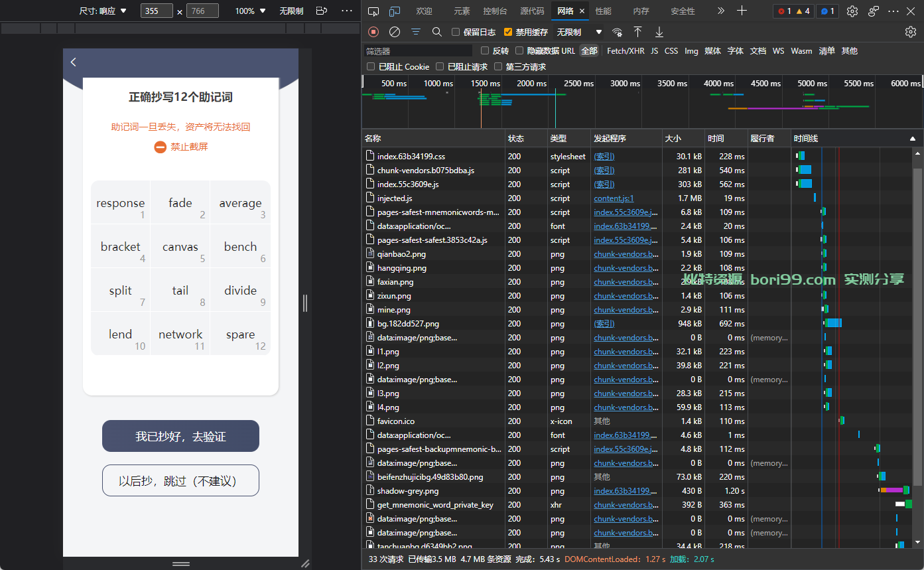Open network conditions wifi icon
Viewport: 924px width, 570px height.
point(618,32)
